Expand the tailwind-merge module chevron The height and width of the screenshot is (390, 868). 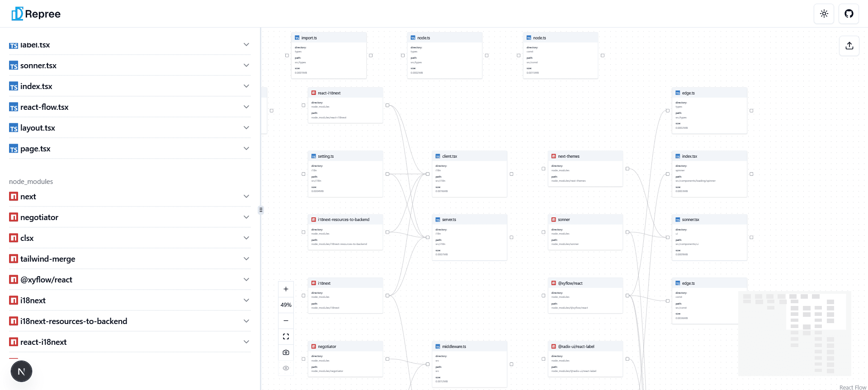(246, 259)
